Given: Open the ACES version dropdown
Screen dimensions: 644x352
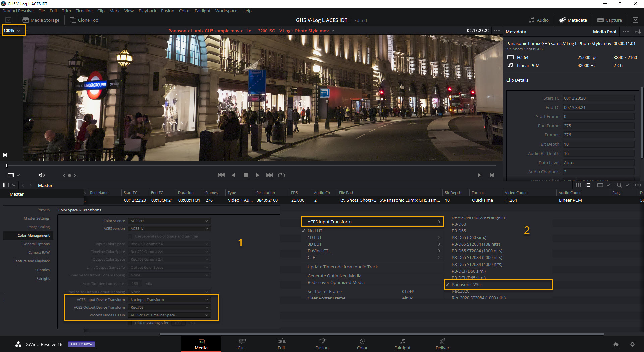Looking at the screenshot, I should pos(169,228).
